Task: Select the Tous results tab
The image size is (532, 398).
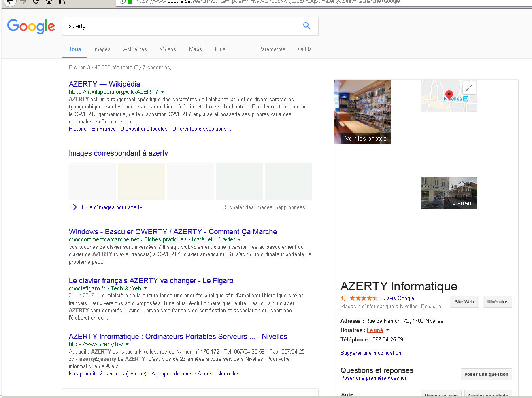Action: click(x=75, y=49)
